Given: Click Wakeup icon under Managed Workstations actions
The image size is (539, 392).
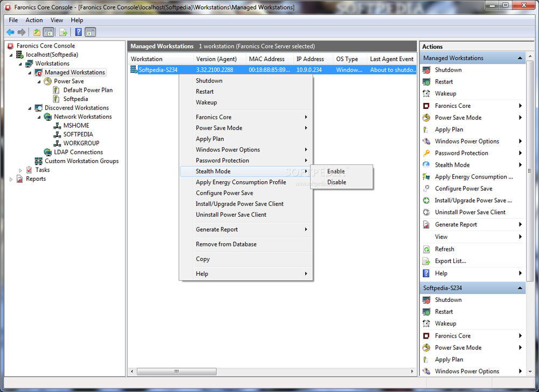Looking at the screenshot, I should [426, 93].
